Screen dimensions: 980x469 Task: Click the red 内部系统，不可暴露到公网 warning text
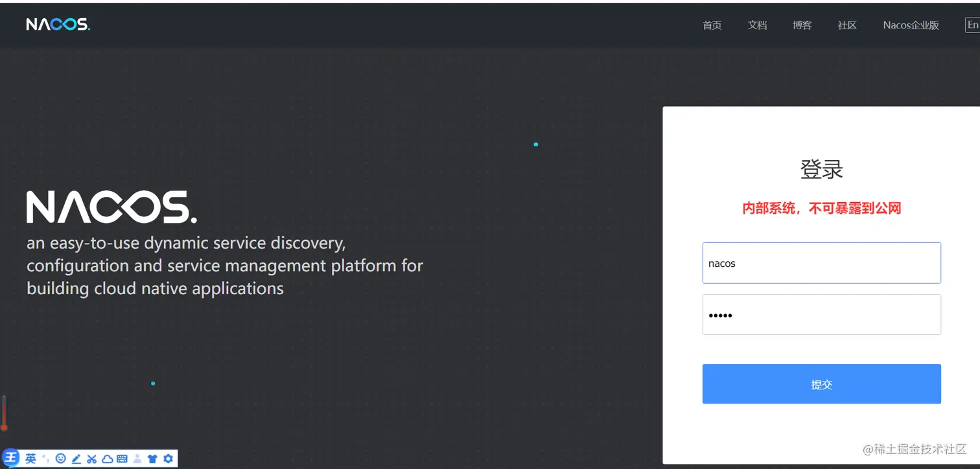click(821, 208)
